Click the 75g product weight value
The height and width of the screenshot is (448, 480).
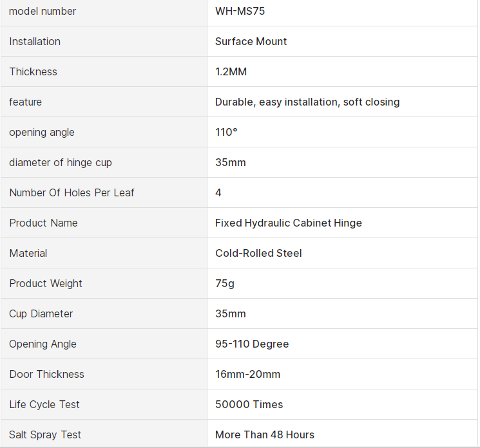point(225,283)
